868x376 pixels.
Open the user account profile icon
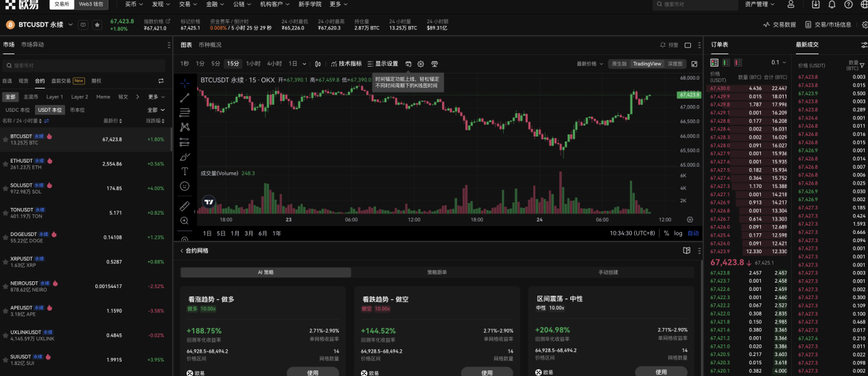pyautogui.click(x=791, y=4)
